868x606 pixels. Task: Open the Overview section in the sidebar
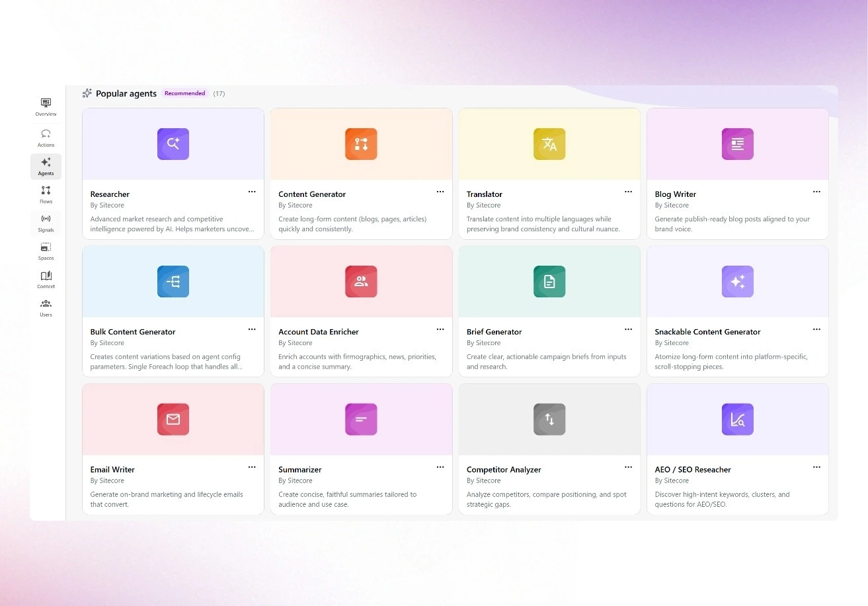tap(46, 106)
